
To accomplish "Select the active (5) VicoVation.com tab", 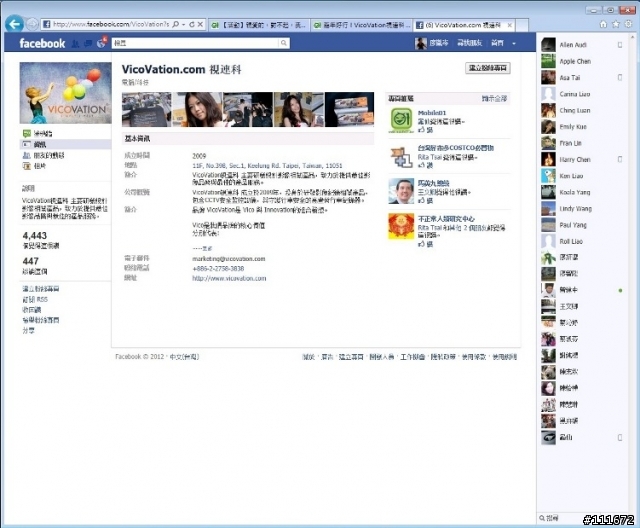I will [x=463, y=25].
